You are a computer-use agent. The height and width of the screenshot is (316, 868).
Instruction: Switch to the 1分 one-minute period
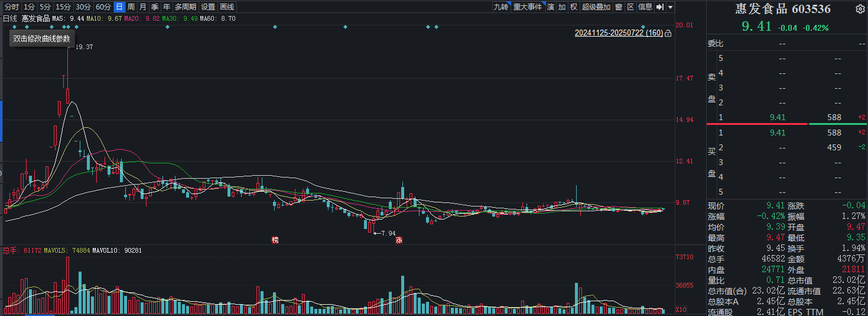[x=30, y=7]
